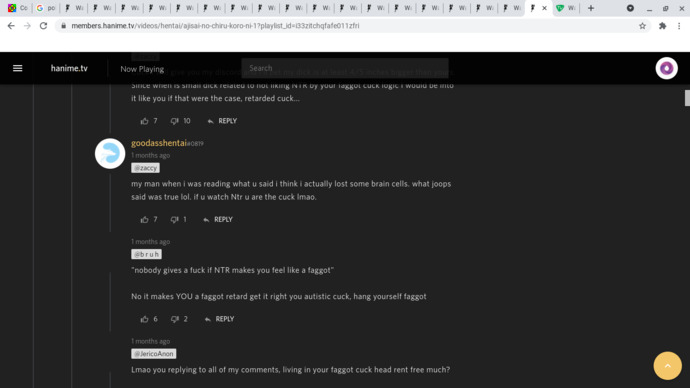Select goodasshentai's "lost some brain cells" comment text
Viewport: 690px width, 388px height.
click(x=291, y=190)
